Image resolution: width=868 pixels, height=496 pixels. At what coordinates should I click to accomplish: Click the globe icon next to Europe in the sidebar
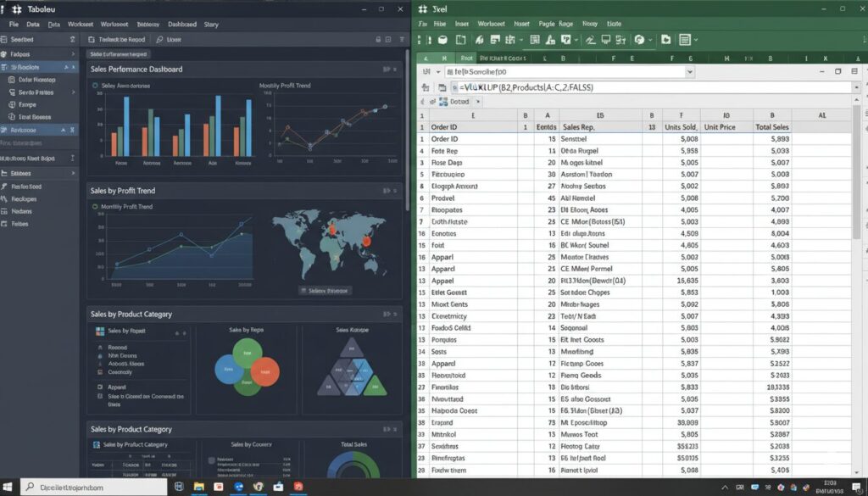coord(10,103)
